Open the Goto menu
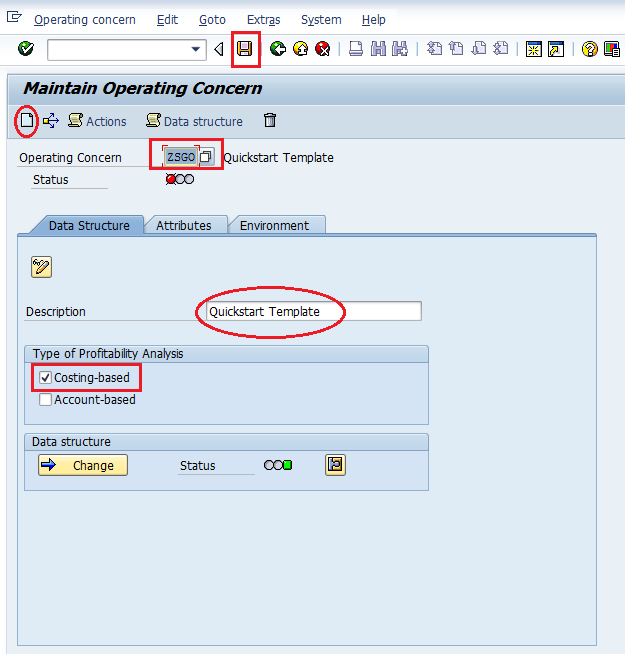Screen dimensions: 625x654 pyautogui.click(x=212, y=20)
